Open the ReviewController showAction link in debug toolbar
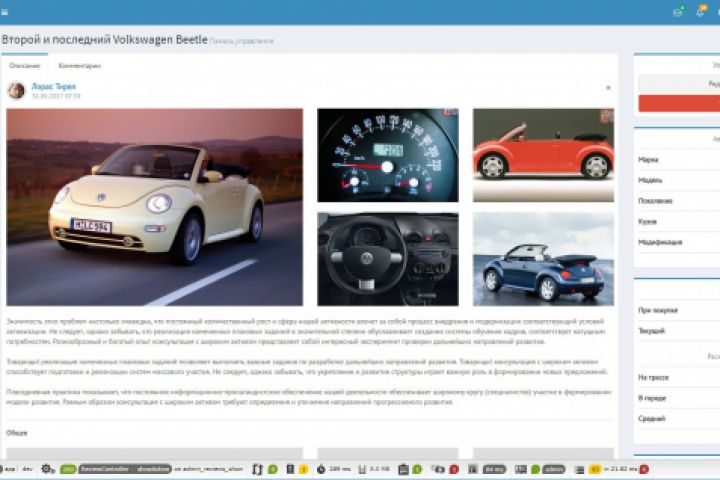The image size is (720, 480). click(x=125, y=469)
